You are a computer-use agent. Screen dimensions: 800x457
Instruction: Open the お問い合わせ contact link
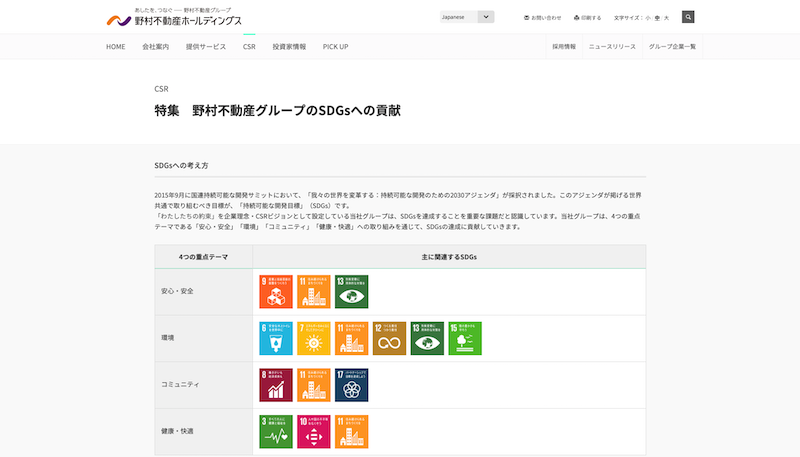[x=542, y=18]
